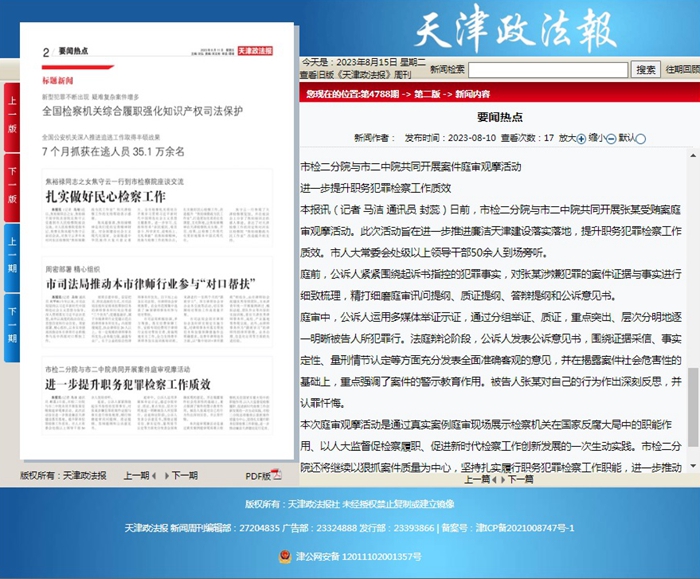Click 发布时间：2023-08-10 text

point(450,138)
